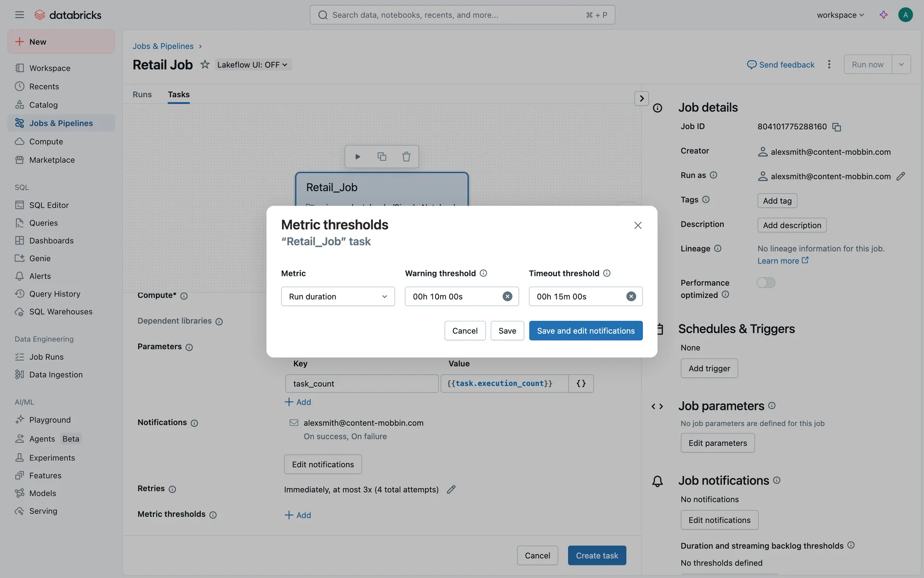The height and width of the screenshot is (578, 924).
Task: Copy the Job ID to clipboard
Action: [x=836, y=127]
